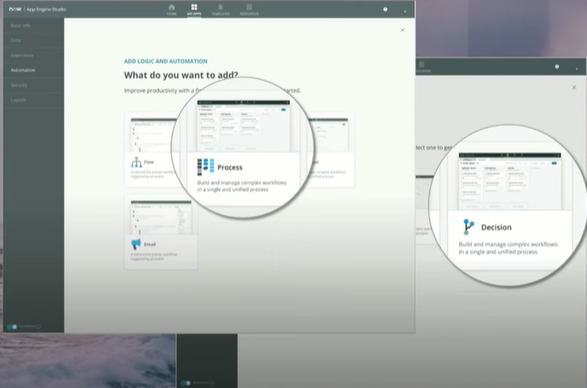The height and width of the screenshot is (388, 587).
Task: Choose the Email card label
Action: tap(150, 244)
